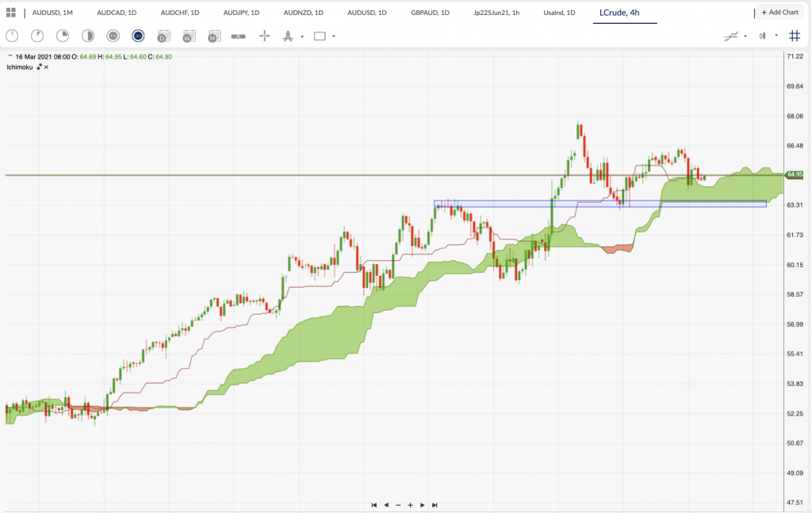Remove the Ichimoku indicator with its X
Viewport: 812px width, 513px height.
pyautogui.click(x=46, y=67)
